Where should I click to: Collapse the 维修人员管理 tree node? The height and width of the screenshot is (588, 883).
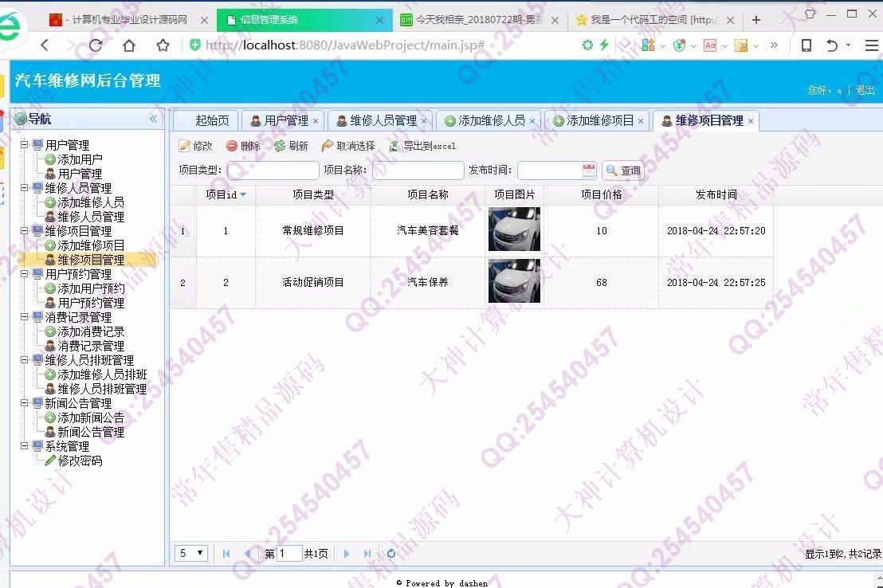[x=25, y=187]
